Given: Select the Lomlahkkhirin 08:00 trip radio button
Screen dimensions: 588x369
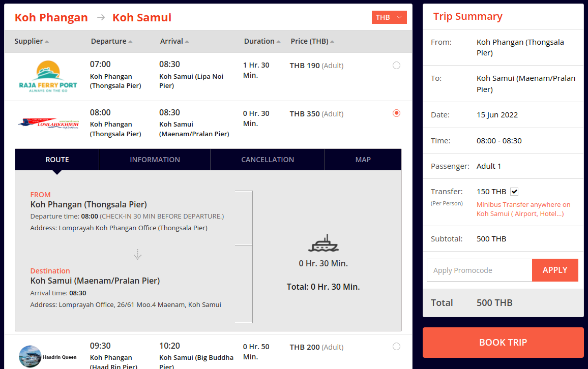Looking at the screenshot, I should 396,113.
